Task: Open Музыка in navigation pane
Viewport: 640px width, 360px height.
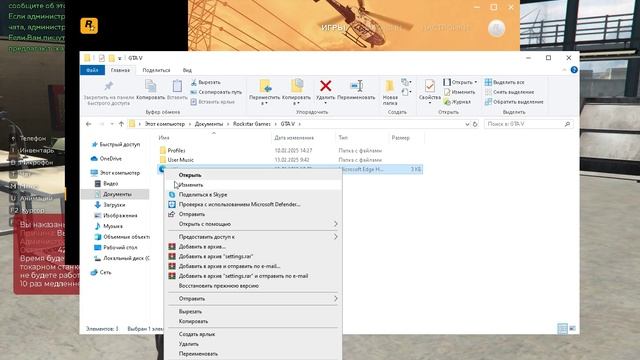Action: pos(109,226)
